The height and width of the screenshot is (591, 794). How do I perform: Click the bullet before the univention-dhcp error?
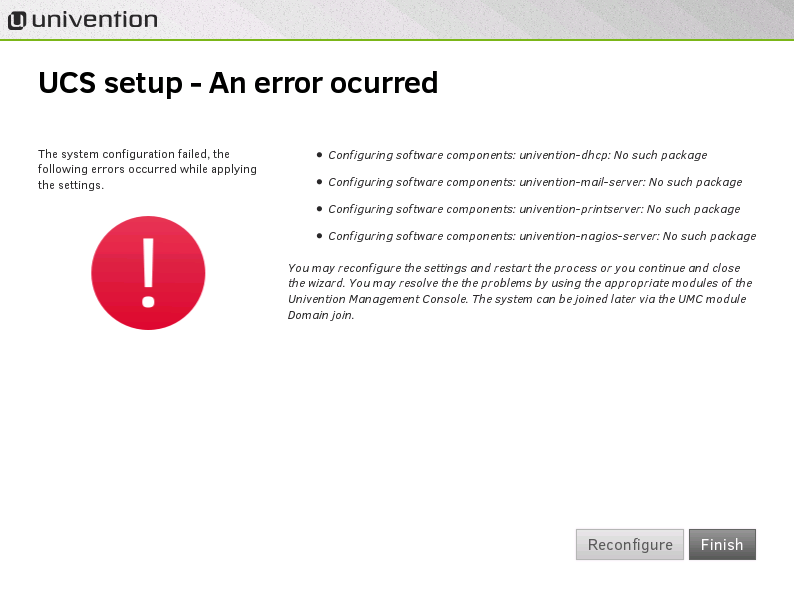[319, 155]
